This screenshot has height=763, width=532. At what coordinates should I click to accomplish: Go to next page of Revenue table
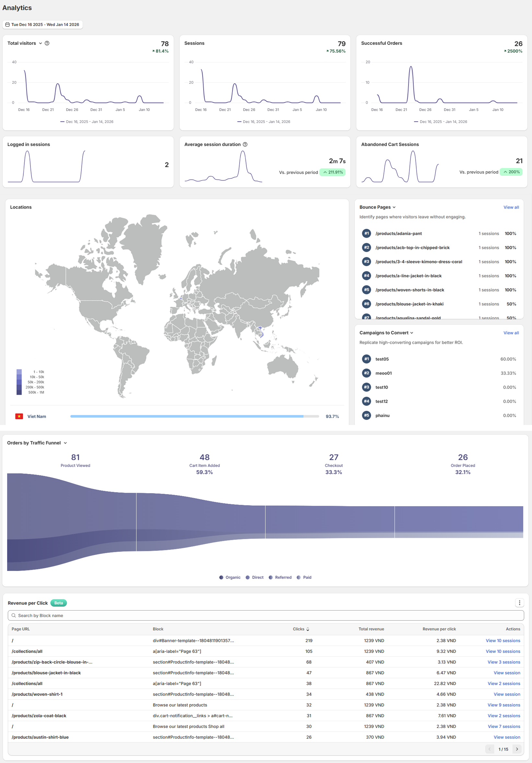click(517, 749)
